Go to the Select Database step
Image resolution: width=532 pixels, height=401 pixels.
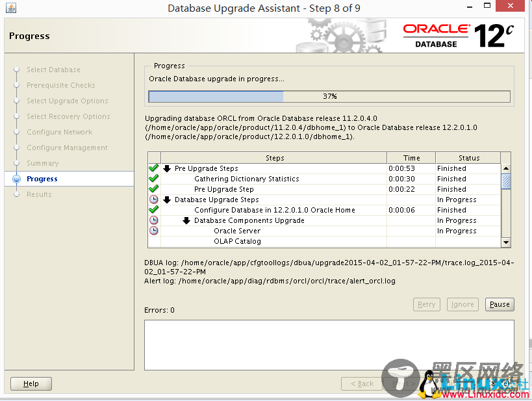coord(54,70)
